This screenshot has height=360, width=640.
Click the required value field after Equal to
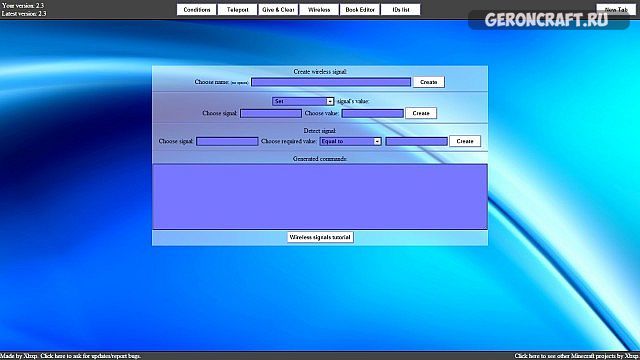tap(416, 141)
